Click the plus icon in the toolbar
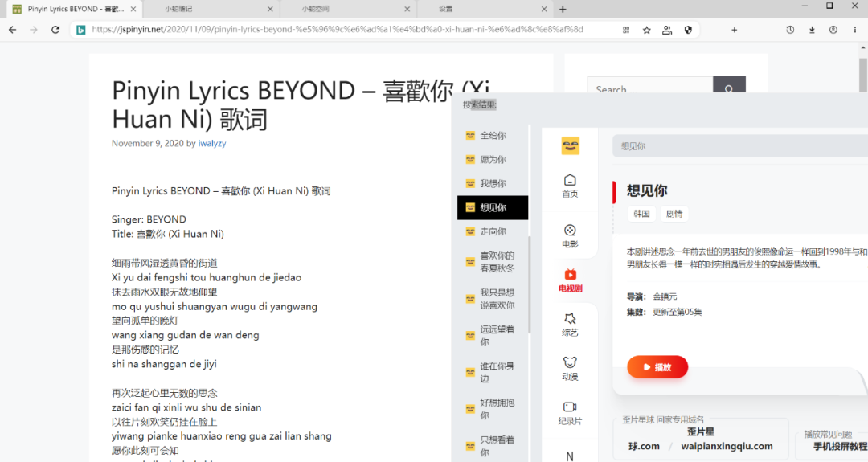Image resolution: width=868 pixels, height=462 pixels. tap(734, 30)
